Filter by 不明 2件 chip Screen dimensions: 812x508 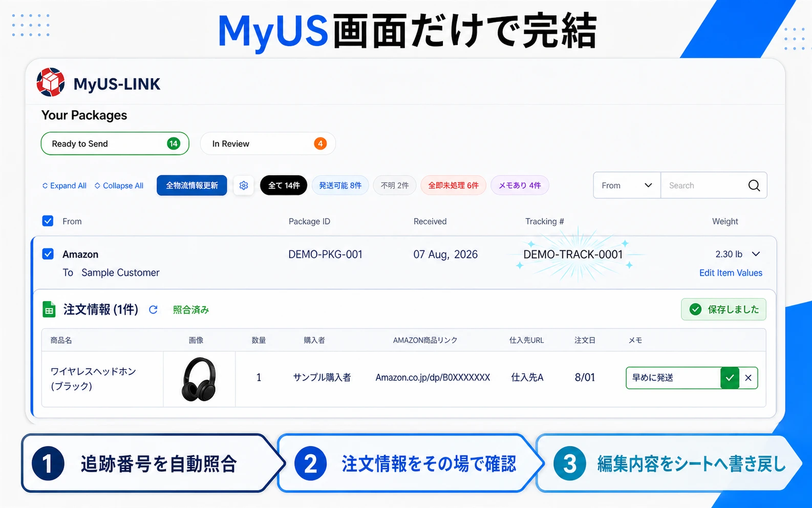pyautogui.click(x=395, y=185)
